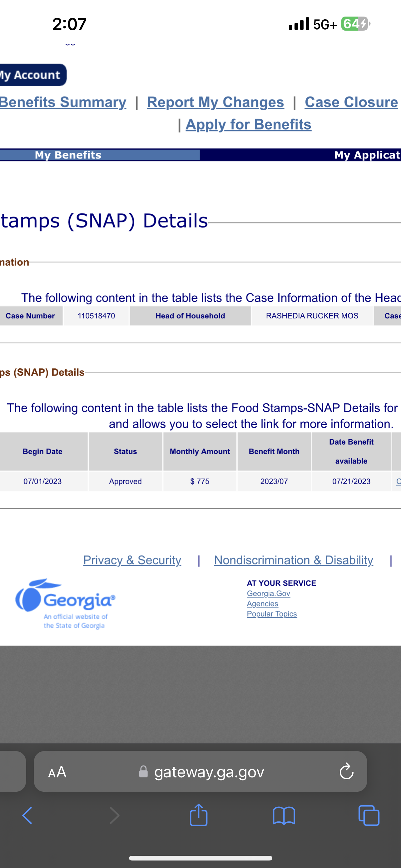Tap the gateway.ga.gov address field
401x868 pixels.
click(200, 771)
